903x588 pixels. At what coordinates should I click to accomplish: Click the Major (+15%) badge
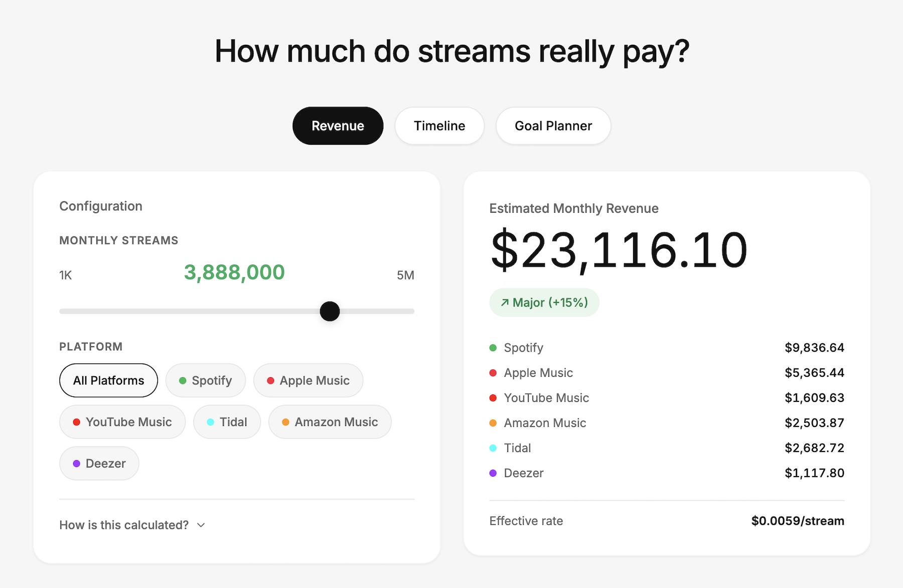tap(544, 302)
